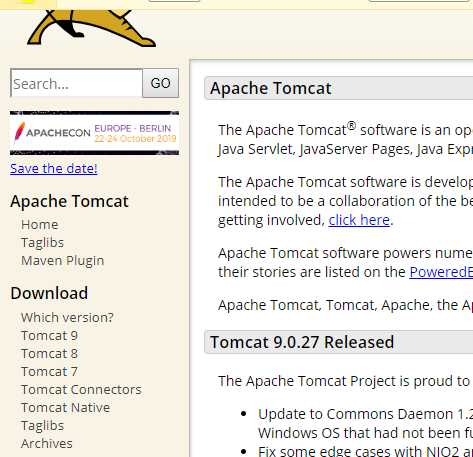Open the Tomcat 8 download link

[49, 353]
